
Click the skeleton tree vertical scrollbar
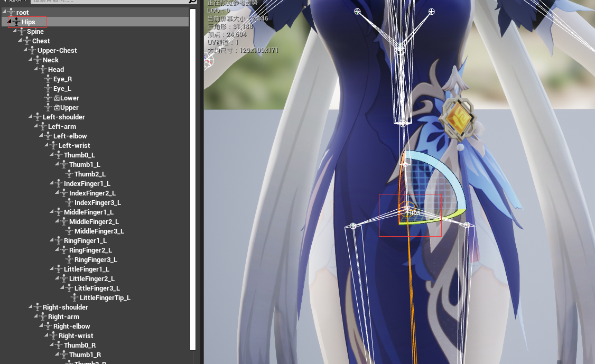coord(193,179)
